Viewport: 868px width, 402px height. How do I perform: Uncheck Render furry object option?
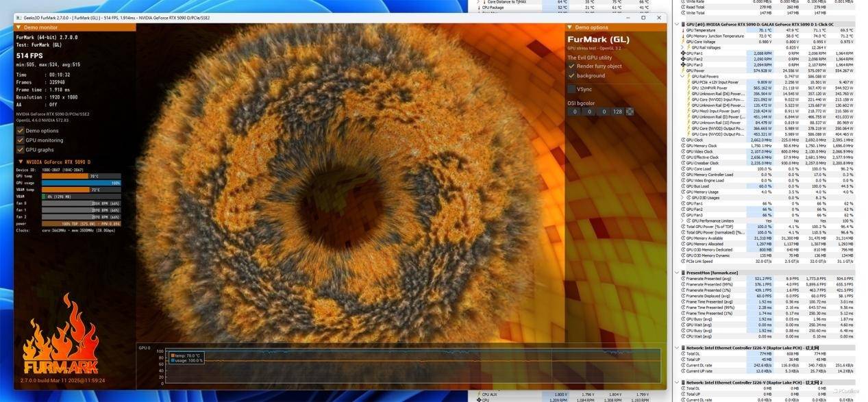[571, 66]
